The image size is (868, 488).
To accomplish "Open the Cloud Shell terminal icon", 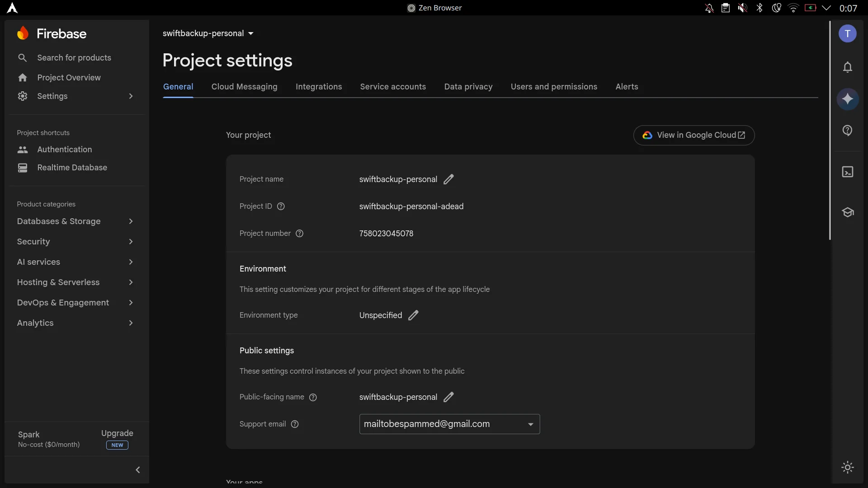I will tap(848, 172).
